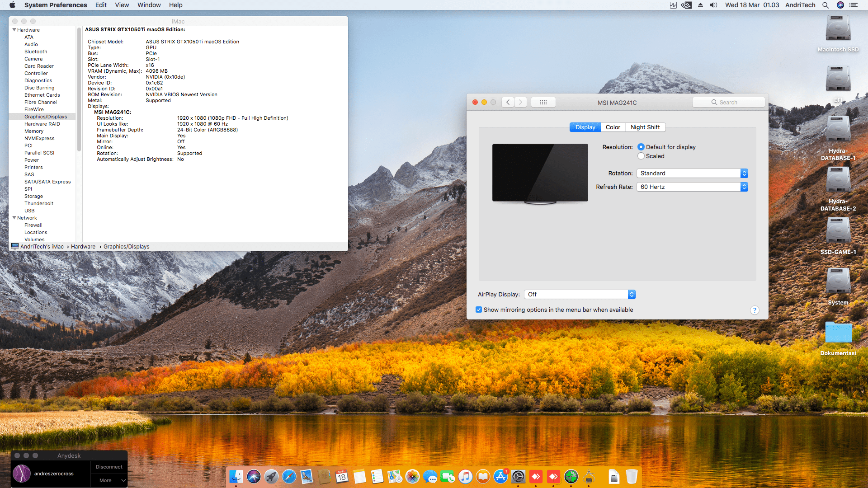
Task: Select the Scaled resolution option
Action: [x=641, y=156]
